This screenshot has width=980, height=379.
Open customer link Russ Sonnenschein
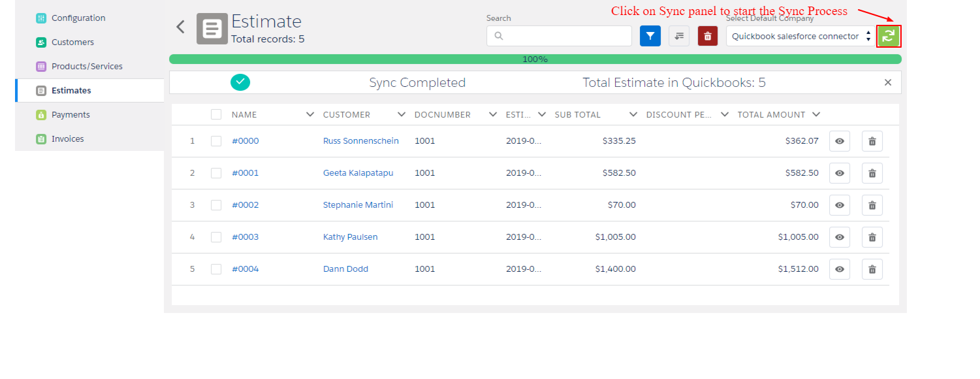pyautogui.click(x=361, y=141)
